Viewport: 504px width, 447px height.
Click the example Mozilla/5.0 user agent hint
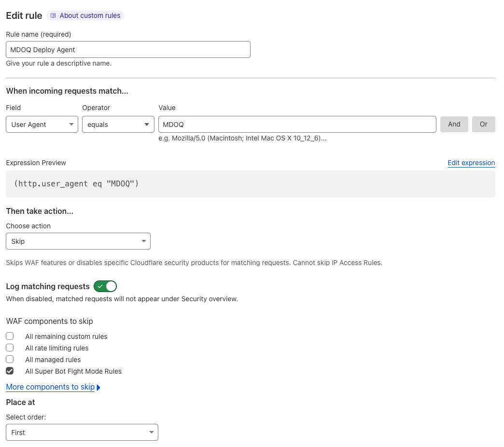point(242,138)
